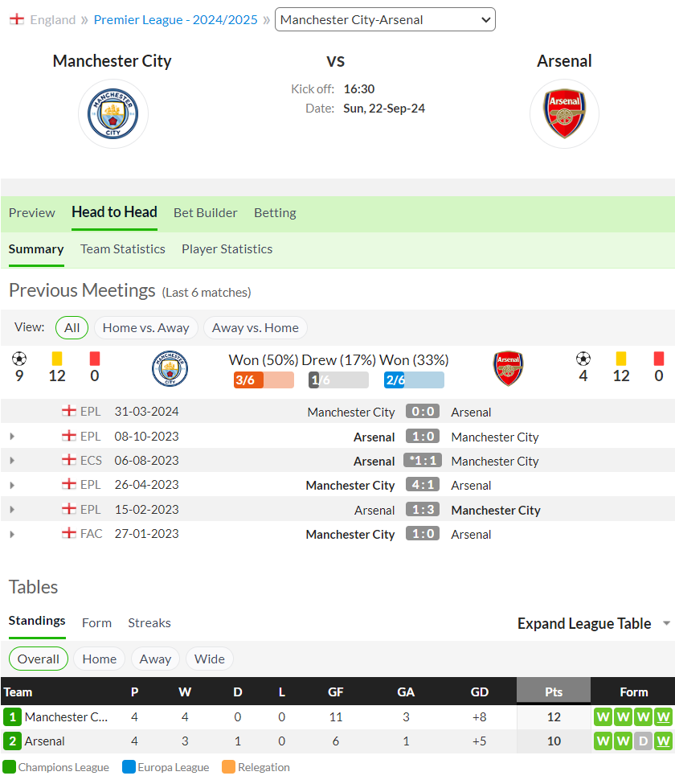Open the Manchester City-Arsenal match dropdown
Image resolution: width=675 pixels, height=784 pixels.
point(385,19)
